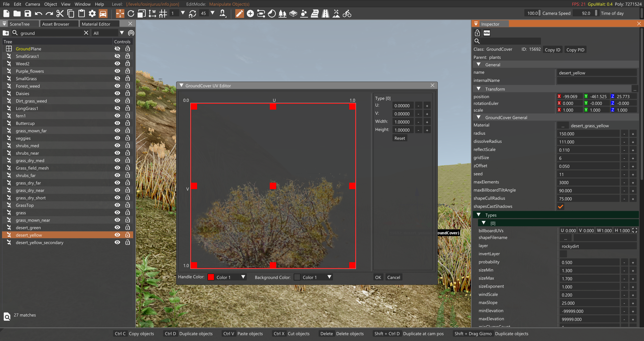Click the Undo arrow in toolbar

click(x=39, y=14)
